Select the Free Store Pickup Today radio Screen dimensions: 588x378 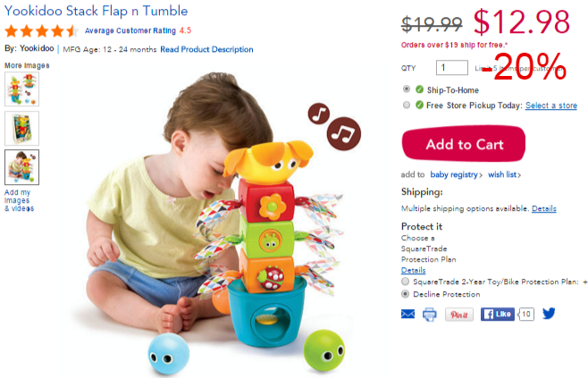coord(407,105)
